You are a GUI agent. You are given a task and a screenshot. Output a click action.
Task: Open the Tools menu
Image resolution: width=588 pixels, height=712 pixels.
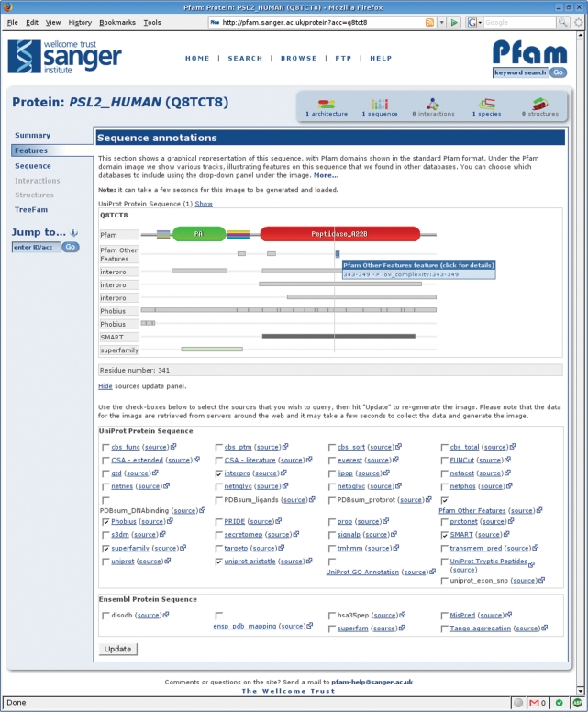pos(152,22)
